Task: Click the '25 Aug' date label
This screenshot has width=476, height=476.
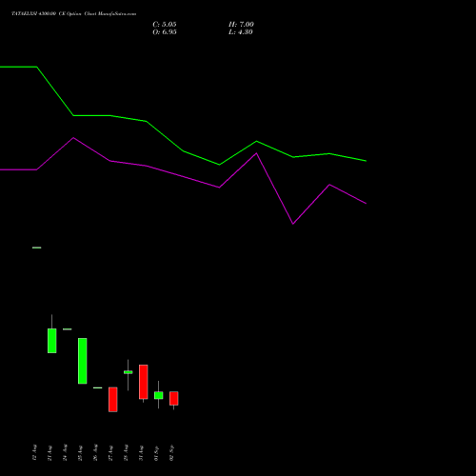Action: coord(80,453)
